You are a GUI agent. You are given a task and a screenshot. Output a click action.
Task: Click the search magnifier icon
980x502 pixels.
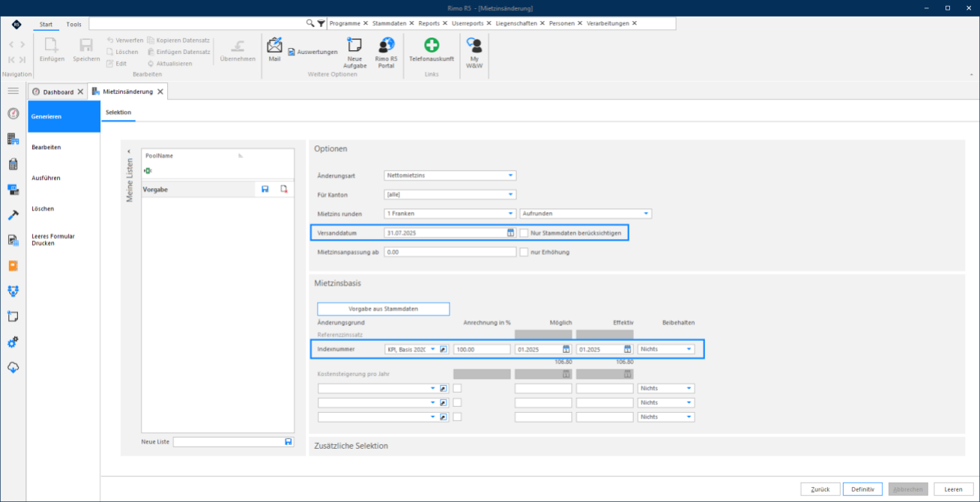310,23
